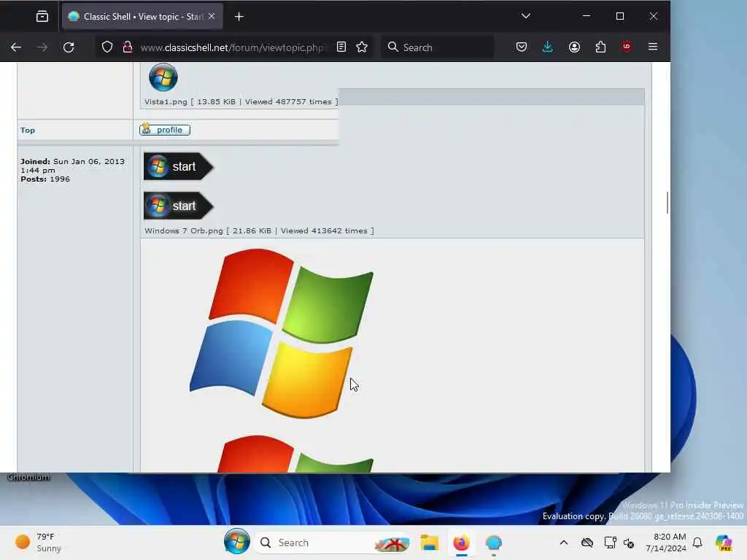The image size is (747, 560).
Task: Open the first black start button image
Action: click(x=178, y=166)
